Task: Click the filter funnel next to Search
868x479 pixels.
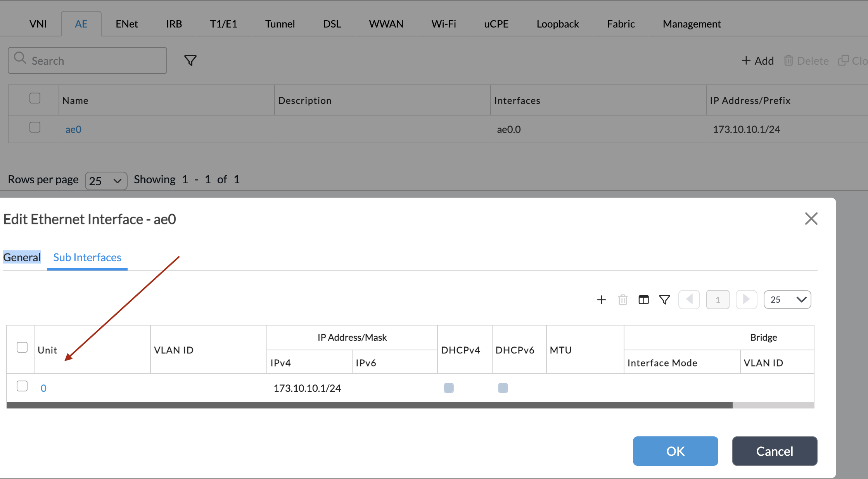Action: click(x=190, y=60)
